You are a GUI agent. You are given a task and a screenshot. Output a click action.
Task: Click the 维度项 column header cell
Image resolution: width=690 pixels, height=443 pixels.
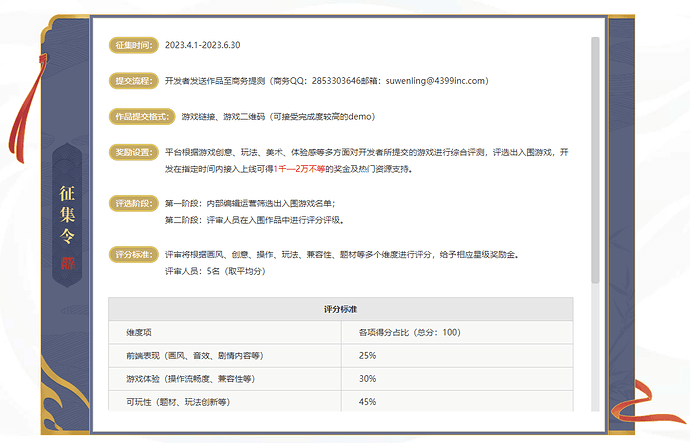click(x=225, y=332)
